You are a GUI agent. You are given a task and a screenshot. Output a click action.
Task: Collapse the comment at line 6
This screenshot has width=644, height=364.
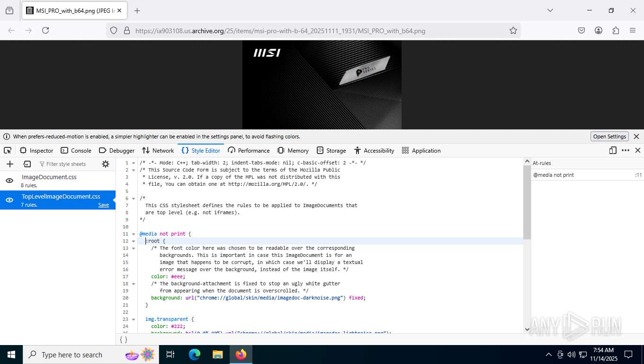134,198
